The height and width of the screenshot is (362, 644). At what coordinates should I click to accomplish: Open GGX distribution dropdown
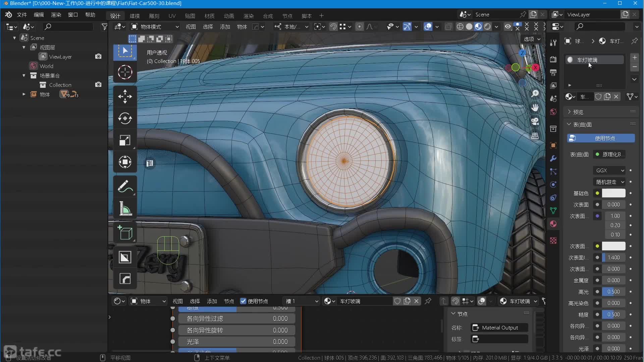[609, 170]
